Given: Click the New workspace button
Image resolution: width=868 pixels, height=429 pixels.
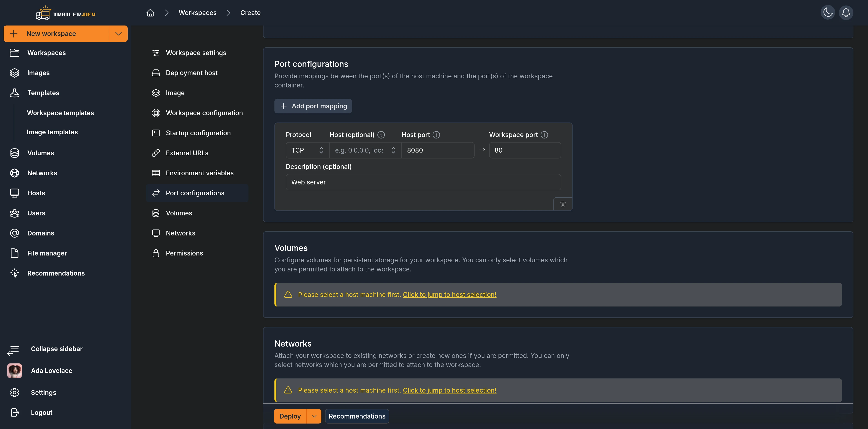Looking at the screenshot, I should [x=56, y=34].
